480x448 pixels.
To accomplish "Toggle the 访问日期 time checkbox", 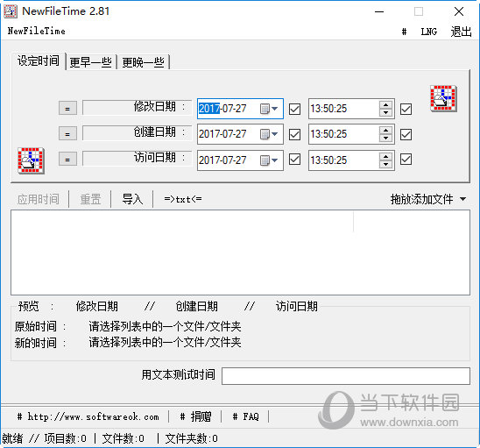I will point(406,160).
